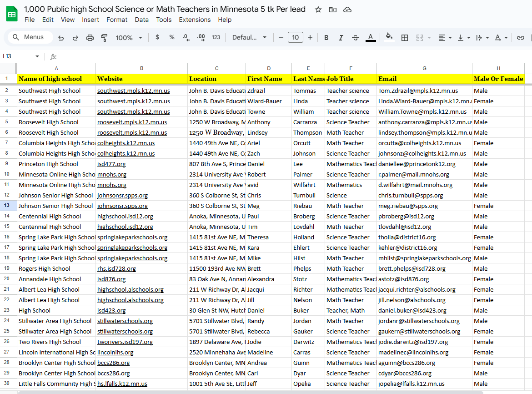Expand the merge cells options arrow
532x394 pixels.
click(x=429, y=38)
